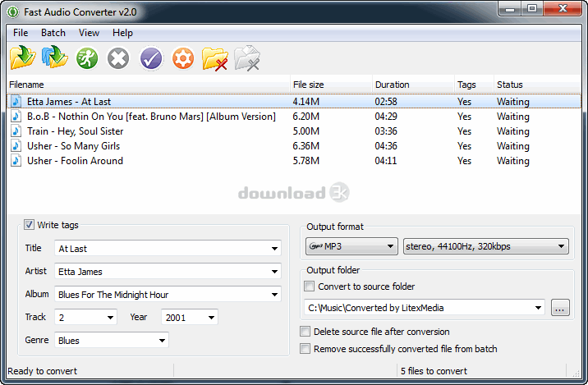Enable Remove successfully converted file from batch

pyautogui.click(x=305, y=349)
